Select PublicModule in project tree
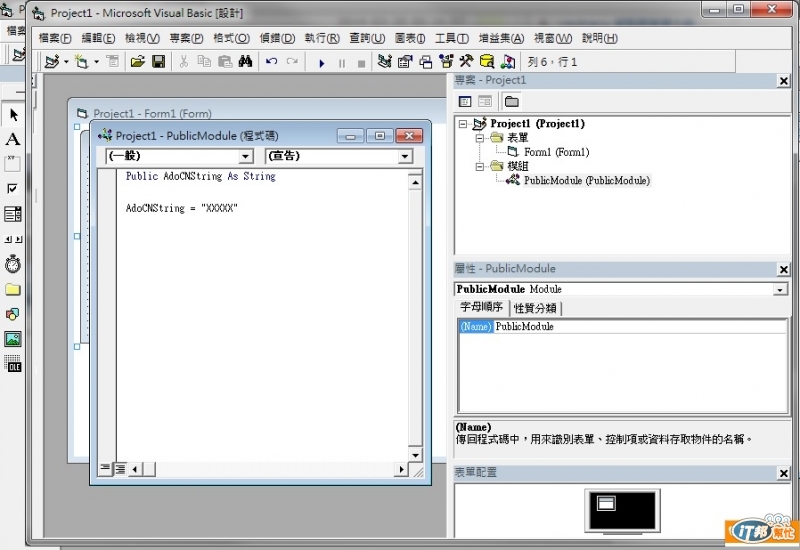 coord(587,181)
